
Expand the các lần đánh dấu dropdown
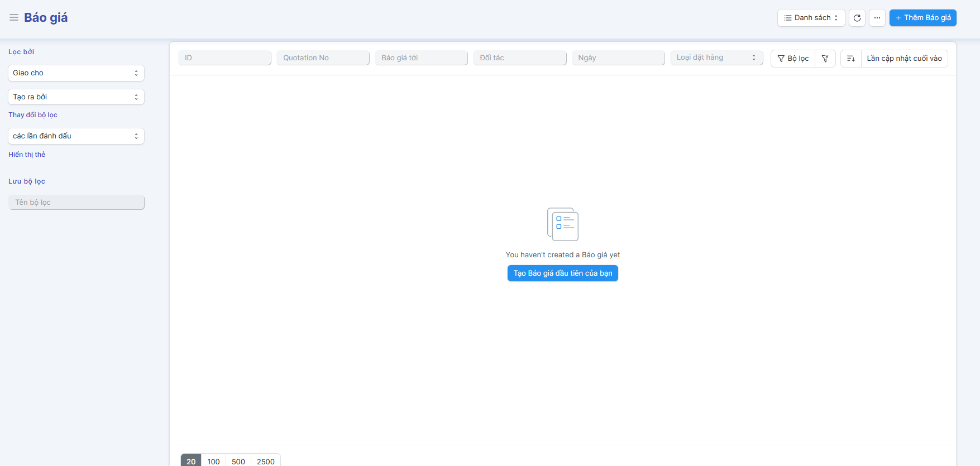[x=76, y=136]
